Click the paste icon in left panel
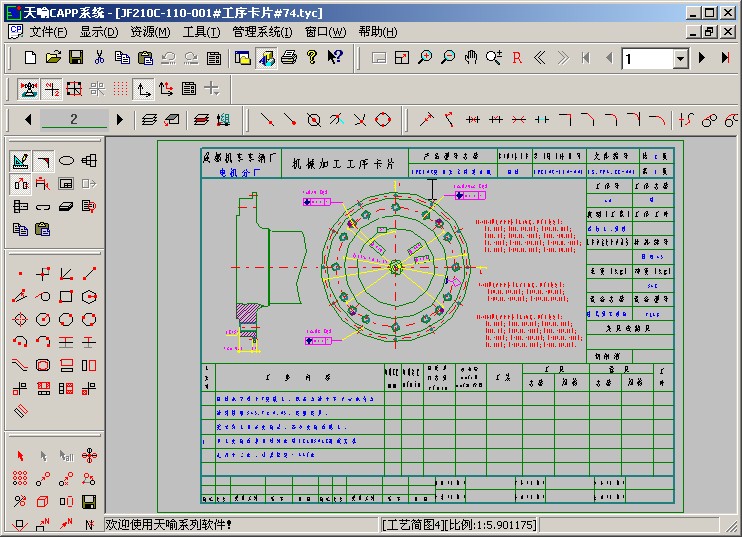The image size is (742, 537). tap(43, 229)
